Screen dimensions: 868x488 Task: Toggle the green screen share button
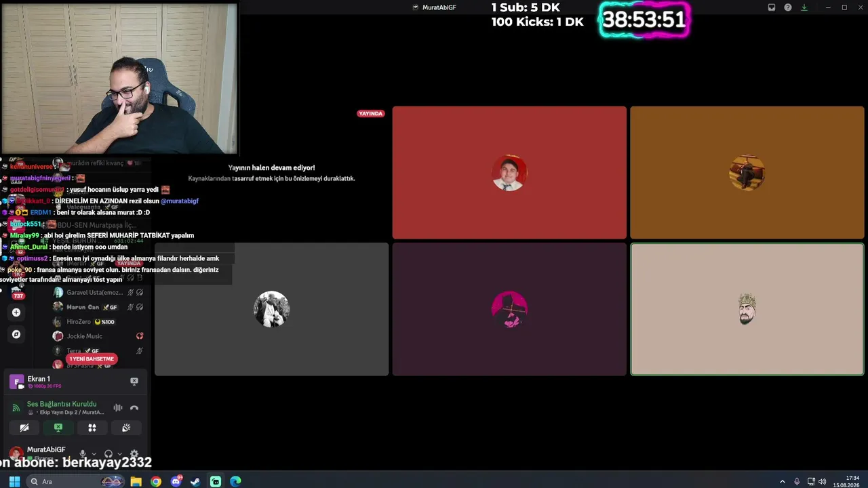[x=58, y=428]
